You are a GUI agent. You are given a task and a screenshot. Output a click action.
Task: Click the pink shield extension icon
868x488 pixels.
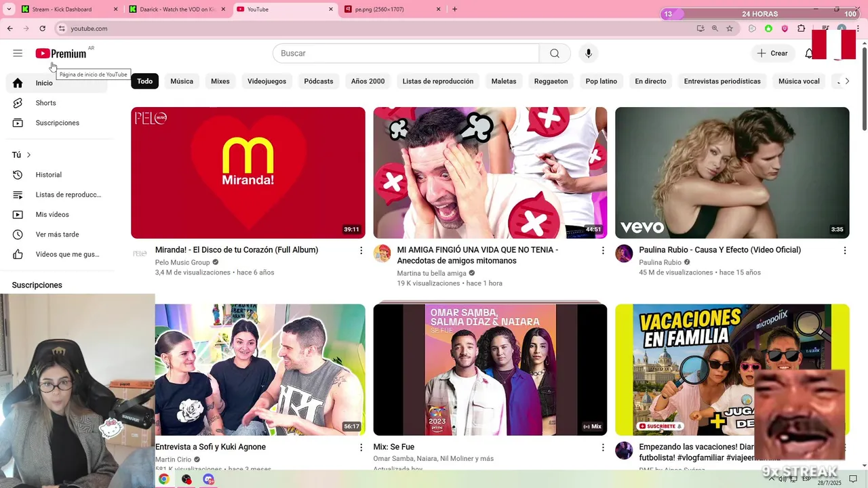click(x=785, y=28)
